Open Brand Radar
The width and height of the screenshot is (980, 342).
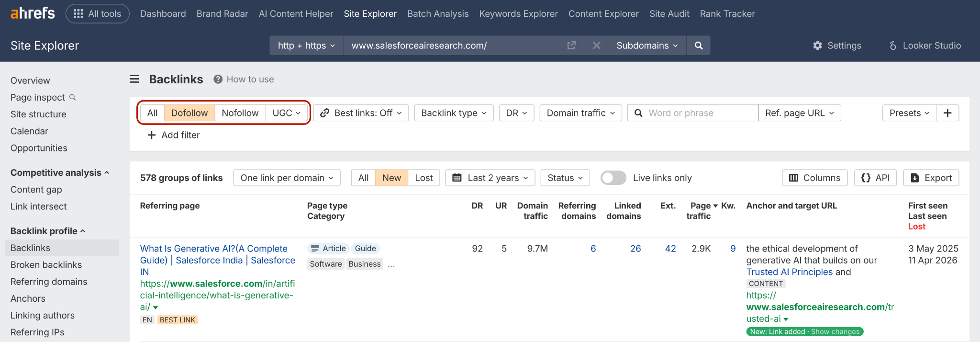(x=222, y=14)
